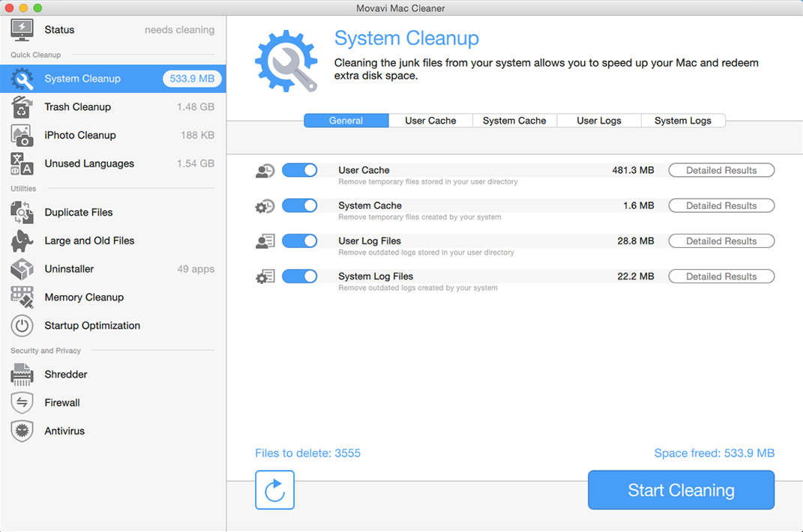803x532 pixels.
Task: Click the Memory Cleanup icon
Action: tap(22, 297)
